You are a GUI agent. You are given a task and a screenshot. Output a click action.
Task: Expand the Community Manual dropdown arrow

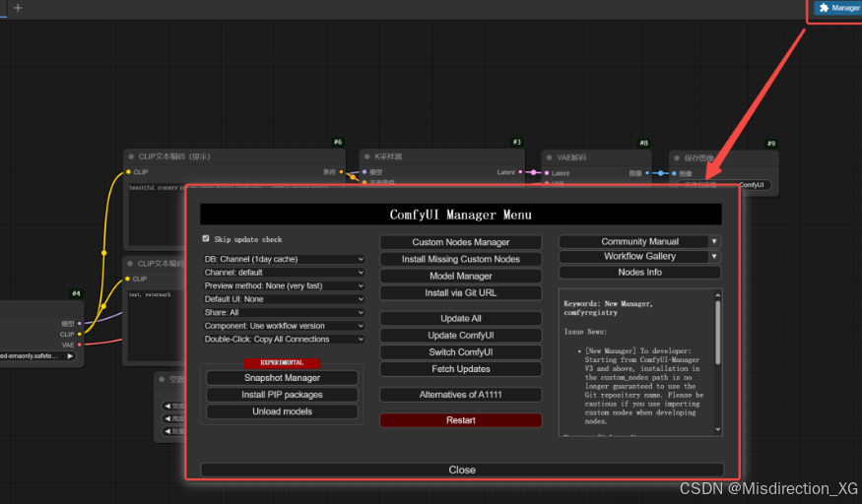[x=714, y=241]
